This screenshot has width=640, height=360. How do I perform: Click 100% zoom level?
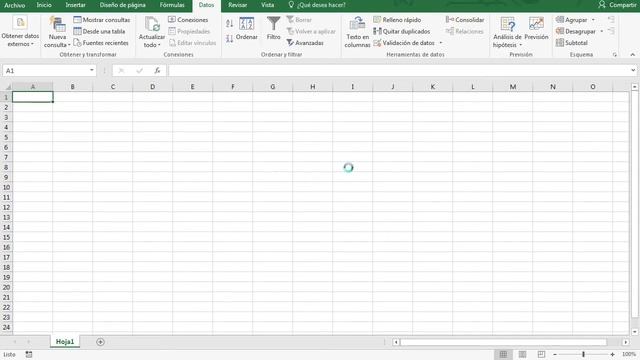629,354
